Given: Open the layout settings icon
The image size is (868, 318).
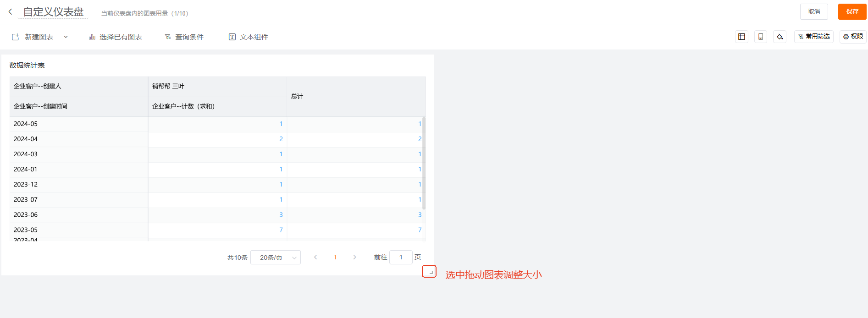Looking at the screenshot, I should (x=741, y=37).
